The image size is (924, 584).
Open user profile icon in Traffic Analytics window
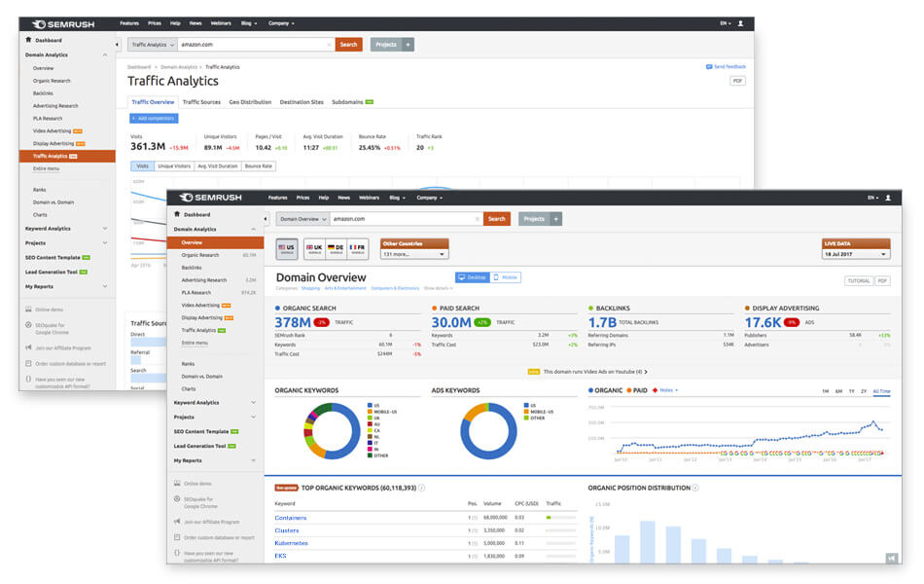pos(741,23)
